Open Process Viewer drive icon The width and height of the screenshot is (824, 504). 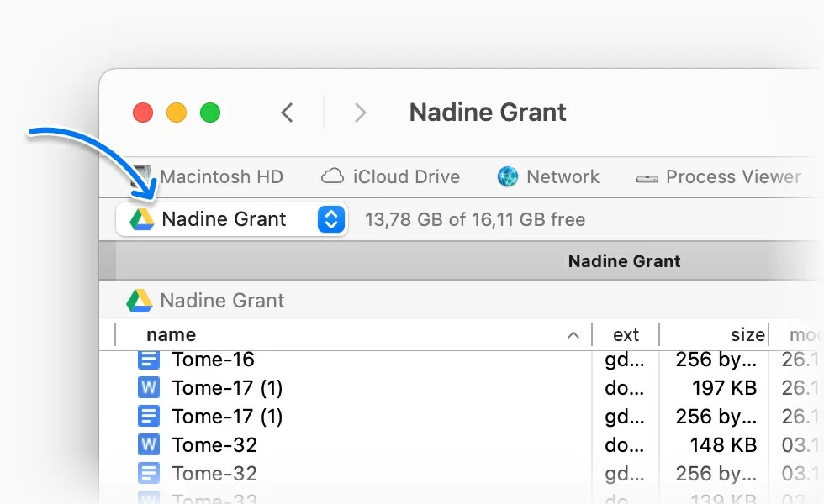647,178
